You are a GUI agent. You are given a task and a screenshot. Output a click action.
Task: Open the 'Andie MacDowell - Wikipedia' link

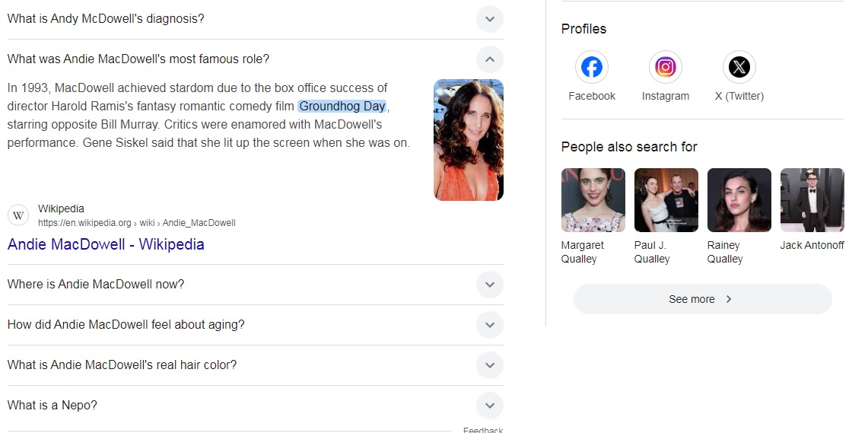[x=106, y=244]
